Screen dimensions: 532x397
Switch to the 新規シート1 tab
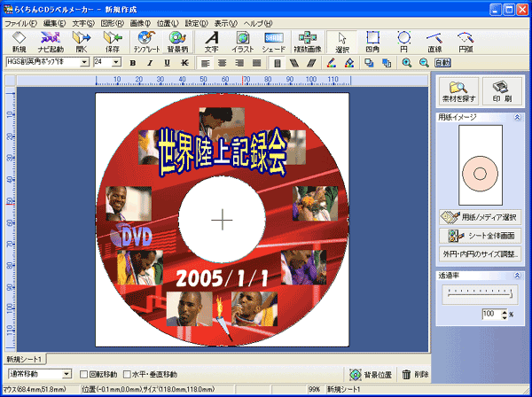click(25, 359)
